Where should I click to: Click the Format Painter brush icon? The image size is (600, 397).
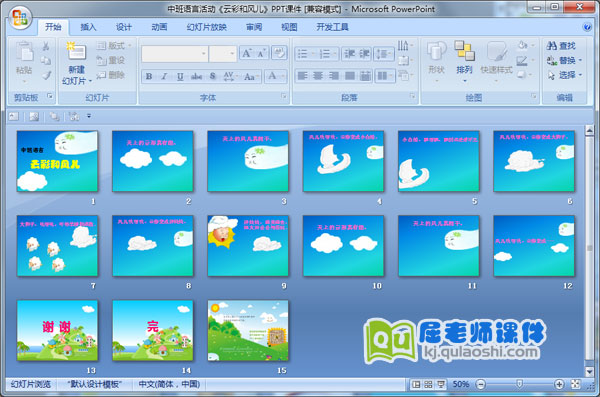point(46,75)
